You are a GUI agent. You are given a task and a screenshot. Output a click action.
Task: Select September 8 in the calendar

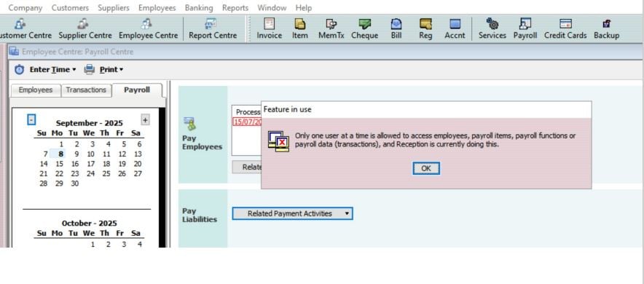[x=60, y=154]
